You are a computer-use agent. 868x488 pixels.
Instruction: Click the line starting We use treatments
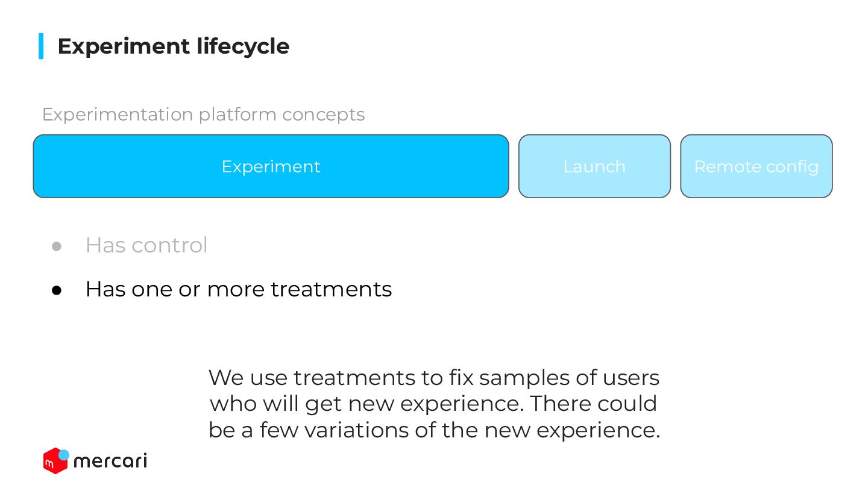434,378
